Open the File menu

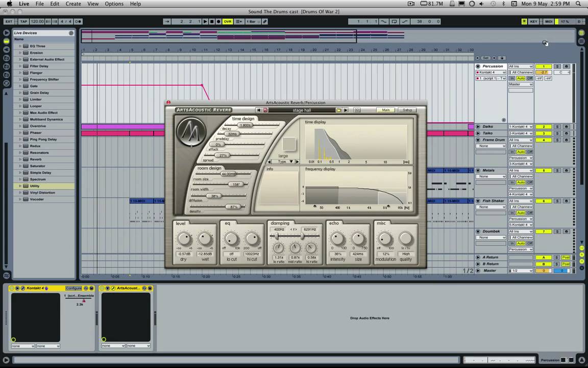39,4
